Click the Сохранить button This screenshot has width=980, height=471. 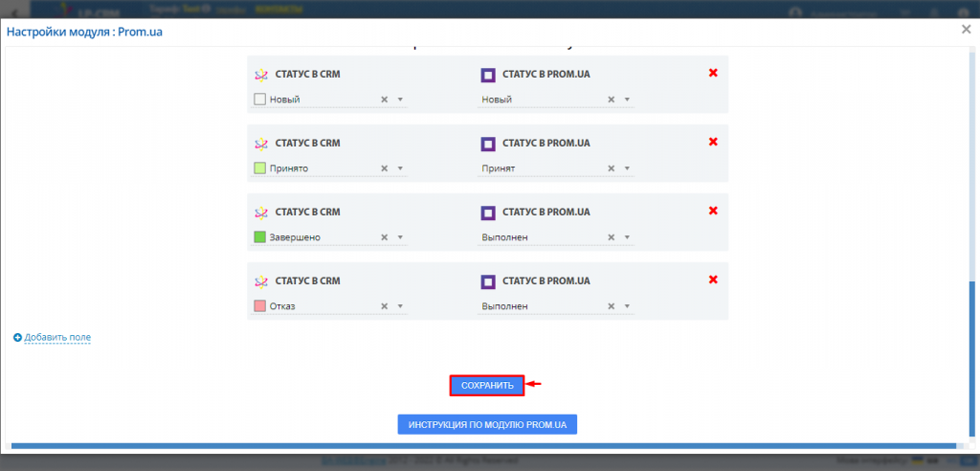pos(487,385)
